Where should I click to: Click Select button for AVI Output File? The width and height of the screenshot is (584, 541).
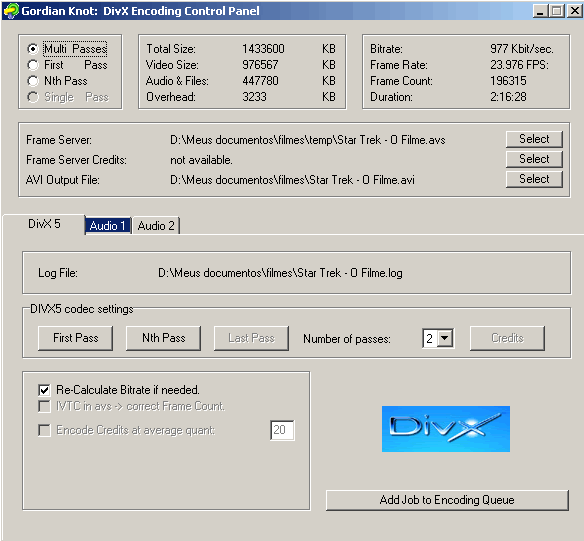pyautogui.click(x=534, y=179)
